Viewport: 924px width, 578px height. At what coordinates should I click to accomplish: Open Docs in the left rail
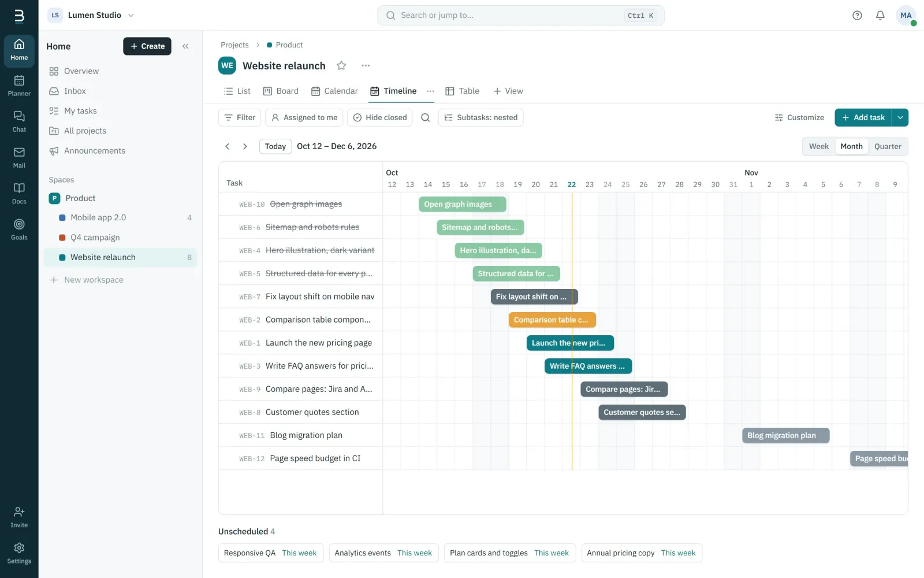19,193
